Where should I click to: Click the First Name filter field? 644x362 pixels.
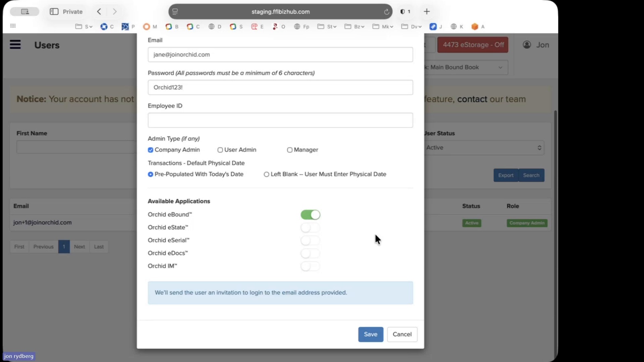coord(76,147)
